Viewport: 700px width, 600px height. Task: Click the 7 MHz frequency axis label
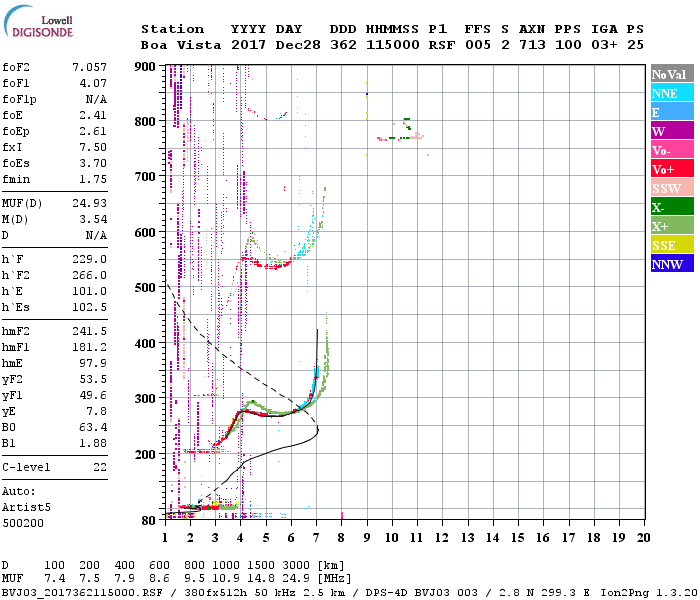316,537
